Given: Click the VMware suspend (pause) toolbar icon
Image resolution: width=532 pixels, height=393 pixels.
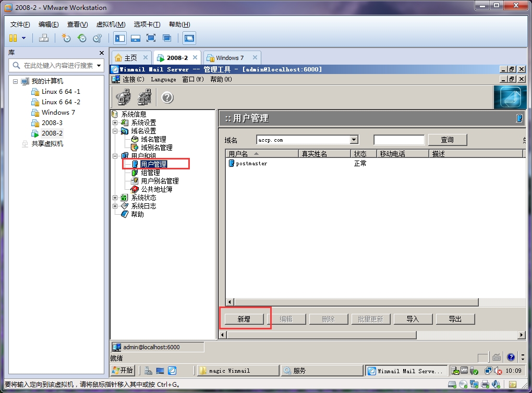Looking at the screenshot, I should click(13, 38).
